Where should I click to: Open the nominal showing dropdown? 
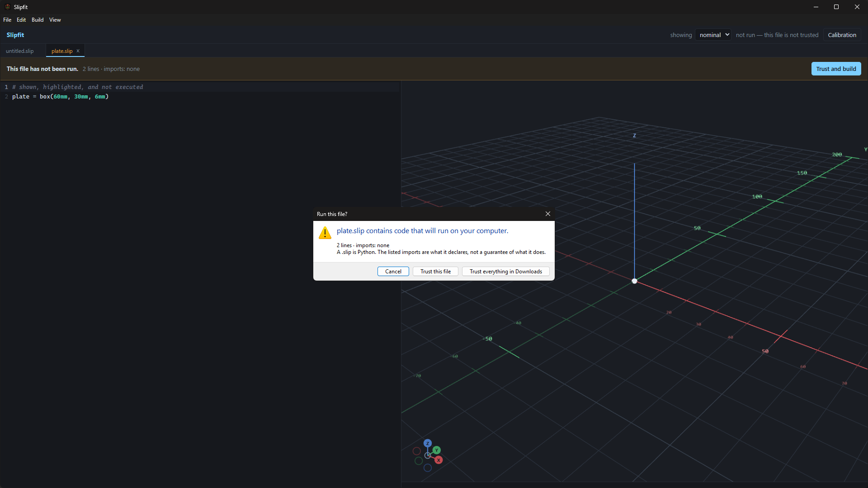(x=713, y=35)
